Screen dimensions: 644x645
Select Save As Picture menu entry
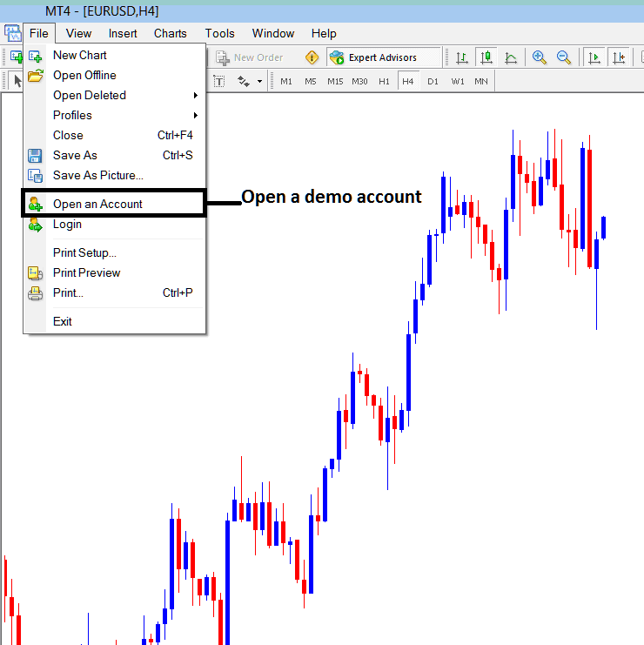[97, 175]
